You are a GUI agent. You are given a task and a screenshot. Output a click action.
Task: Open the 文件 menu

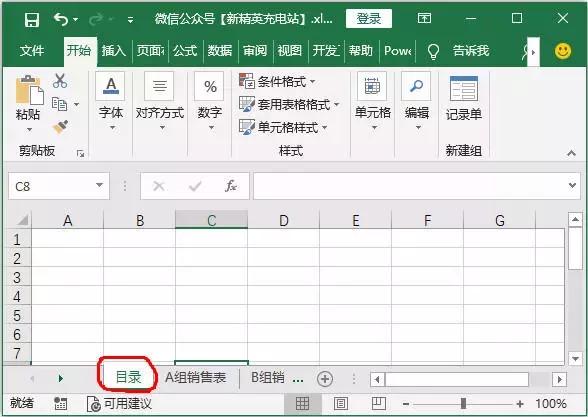(32, 50)
